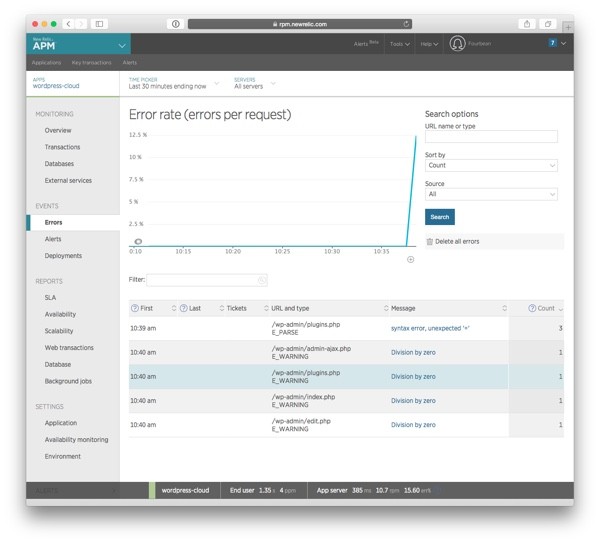Toggle the Safari sidebar icon
Screen dimensions: 600x543
pos(99,24)
